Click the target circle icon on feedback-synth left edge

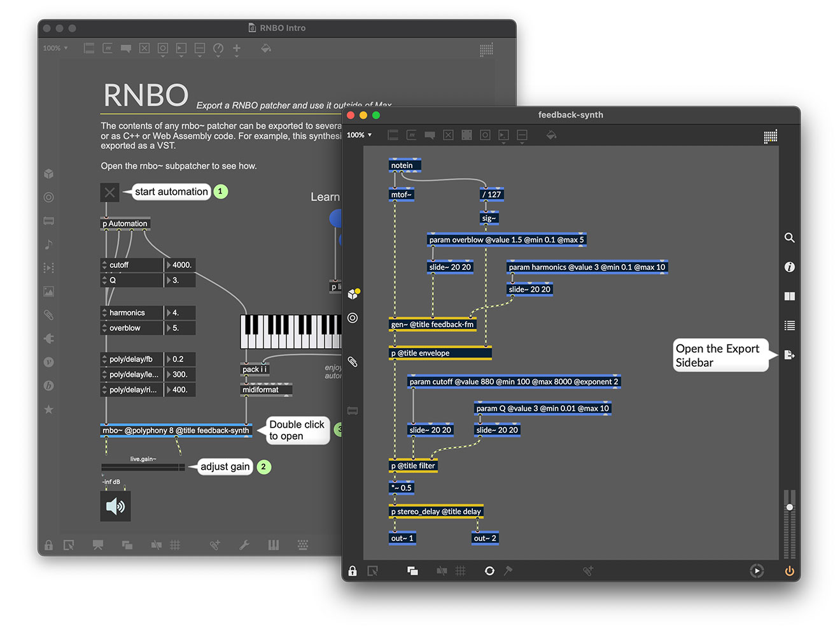point(353,318)
